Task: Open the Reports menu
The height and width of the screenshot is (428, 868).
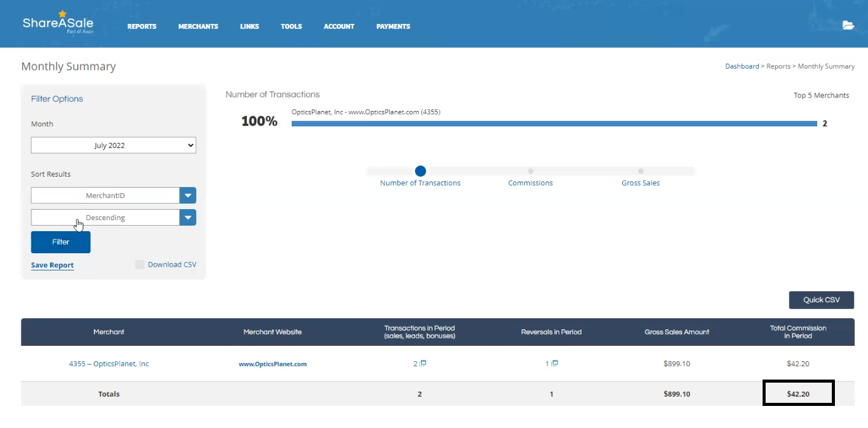Action: pyautogui.click(x=142, y=26)
